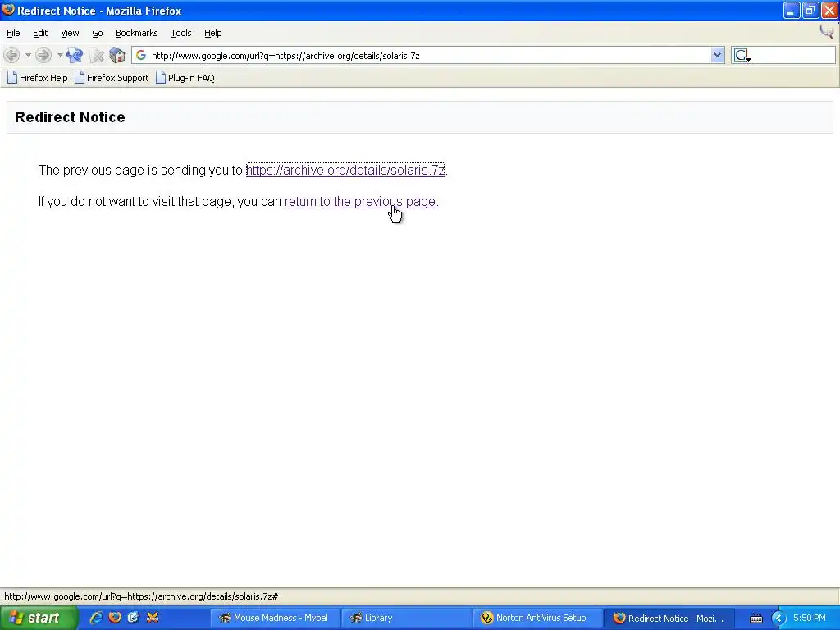Open the Forward button history dropdown arrow

[x=59, y=55]
